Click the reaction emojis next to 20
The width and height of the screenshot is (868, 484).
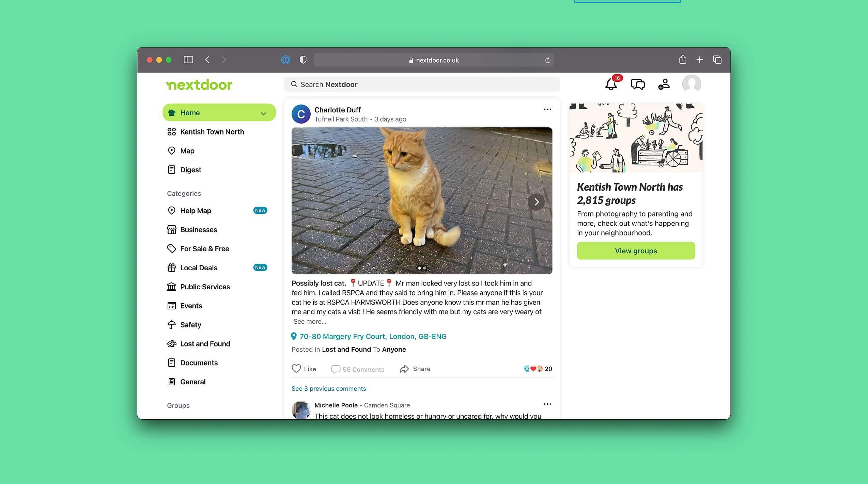click(533, 369)
